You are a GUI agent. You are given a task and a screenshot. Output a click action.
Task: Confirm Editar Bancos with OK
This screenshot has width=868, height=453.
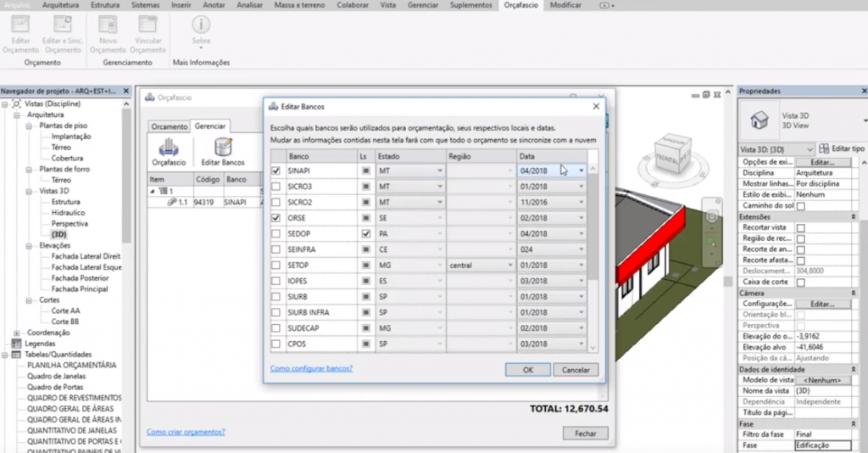(x=528, y=369)
